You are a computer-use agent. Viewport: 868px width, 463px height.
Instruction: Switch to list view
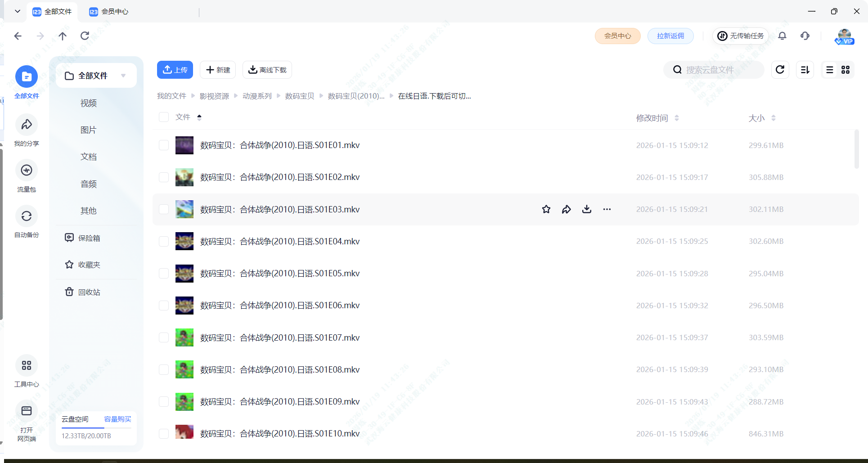(830, 70)
